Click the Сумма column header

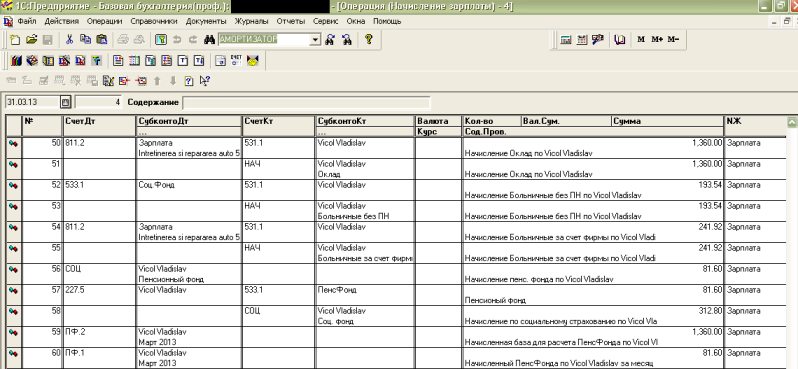[667, 121]
